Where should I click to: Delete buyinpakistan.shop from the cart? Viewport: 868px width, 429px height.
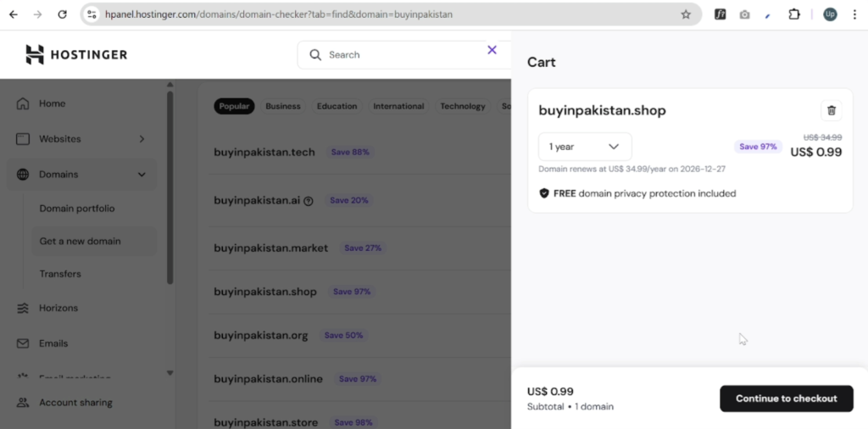click(x=831, y=110)
